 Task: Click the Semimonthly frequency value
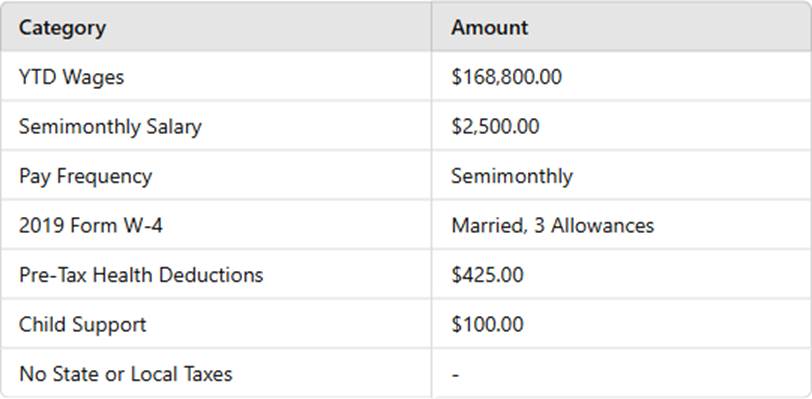(512, 177)
